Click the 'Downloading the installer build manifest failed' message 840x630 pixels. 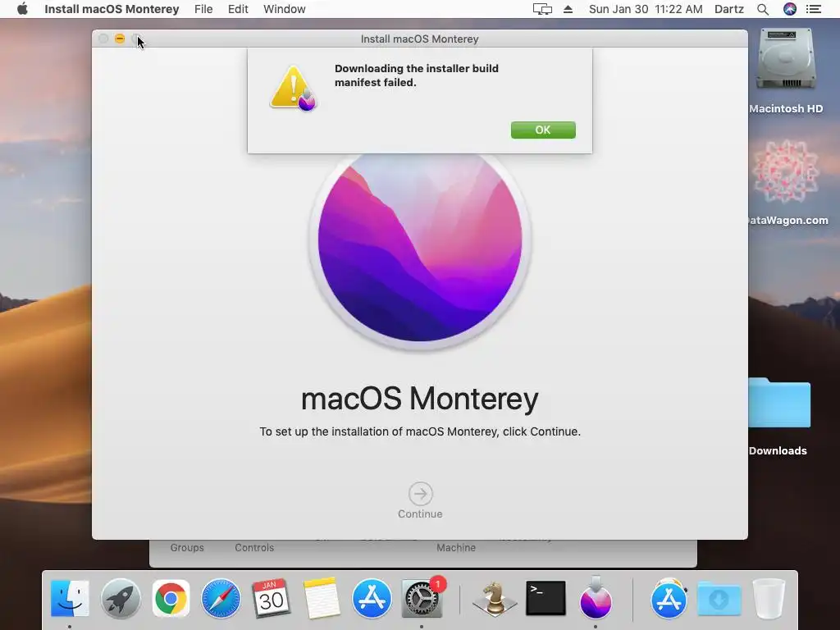click(x=416, y=75)
